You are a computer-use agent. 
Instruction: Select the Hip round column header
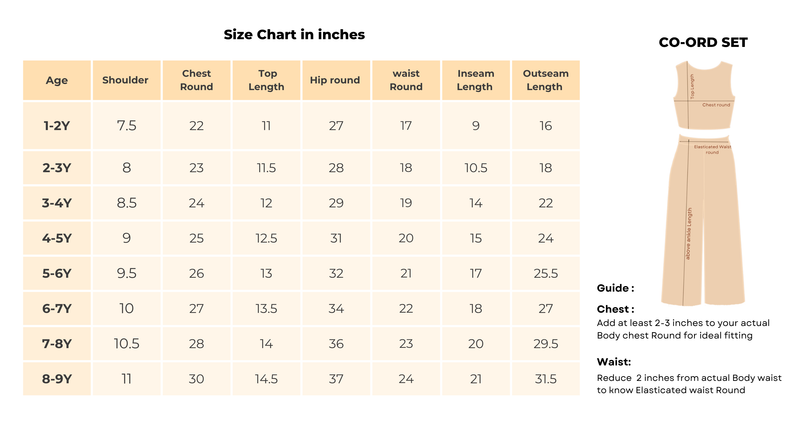[x=335, y=80]
